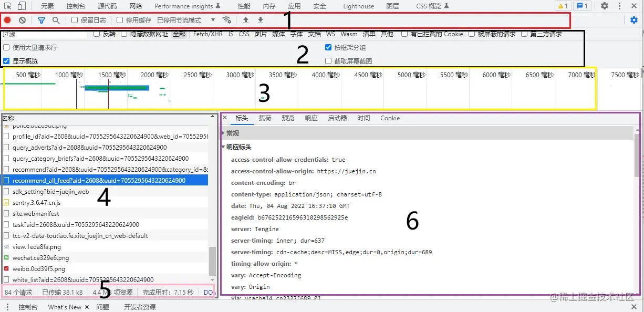Enable the 保留日志 checkbox
This screenshot has height=312, width=644.
point(75,20)
